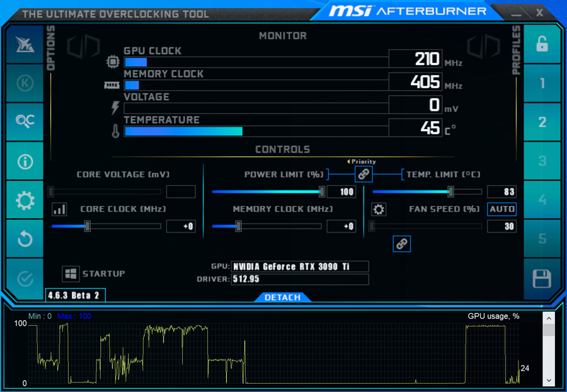The width and height of the screenshot is (567, 392).
Task: Click the empty Core Voltage value field
Action: pyautogui.click(x=181, y=192)
